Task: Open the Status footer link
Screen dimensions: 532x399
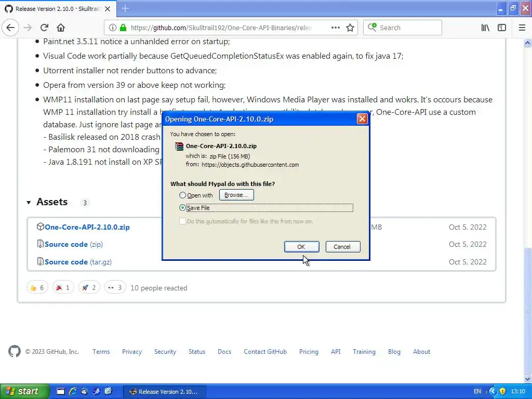Action: click(197, 352)
